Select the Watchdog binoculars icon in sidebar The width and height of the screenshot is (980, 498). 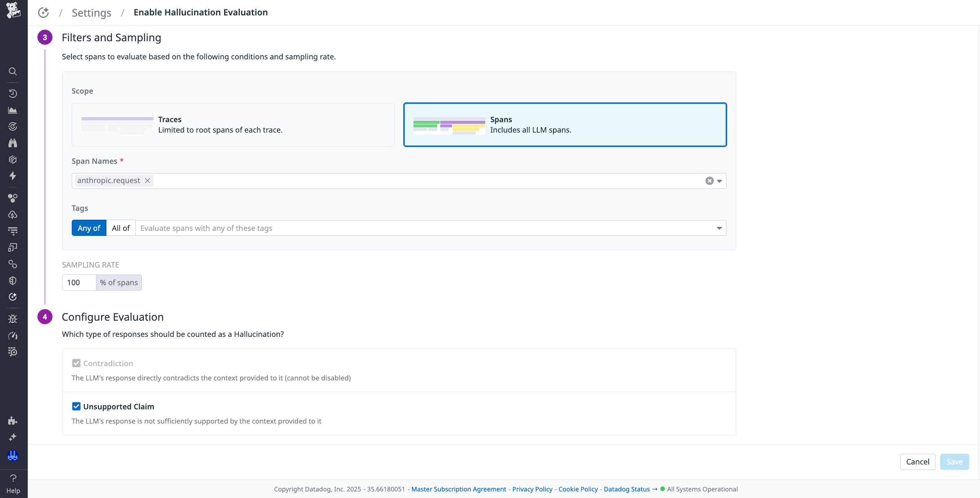pos(13,143)
